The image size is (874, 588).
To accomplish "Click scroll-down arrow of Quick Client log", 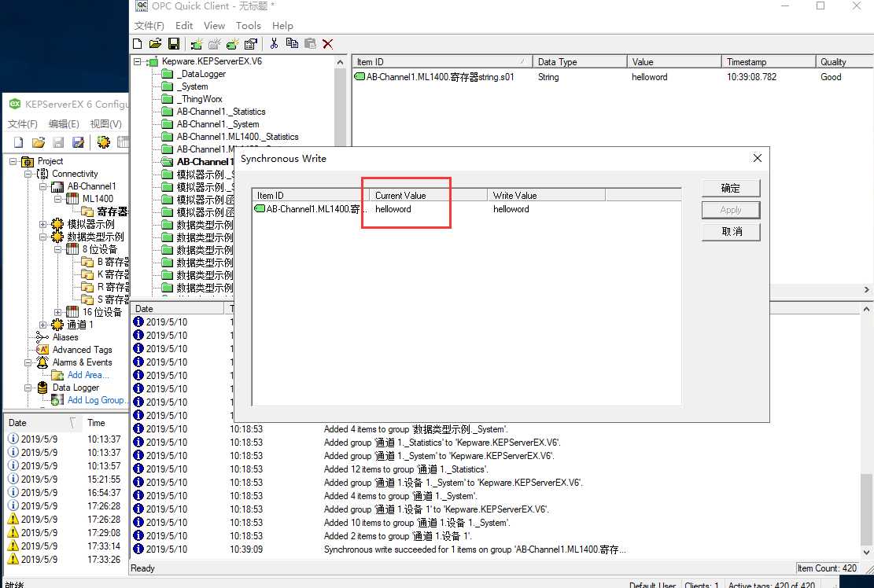I will pos(866,553).
